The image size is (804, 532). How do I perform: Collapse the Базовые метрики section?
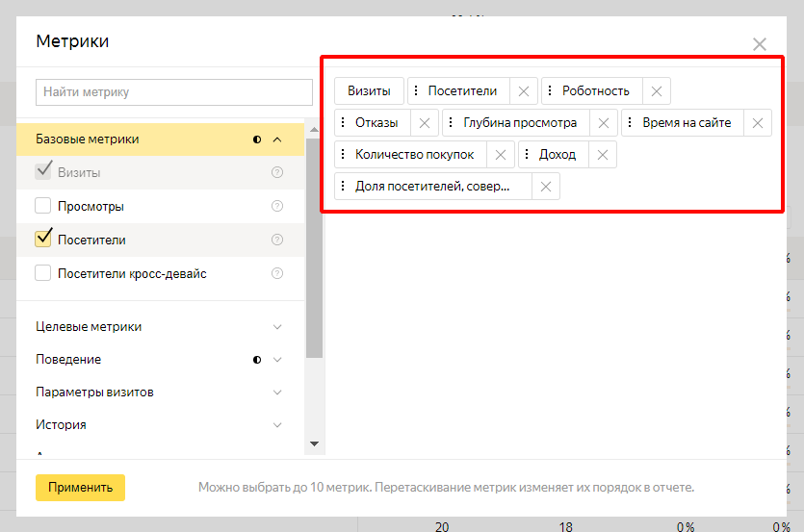tap(277, 139)
